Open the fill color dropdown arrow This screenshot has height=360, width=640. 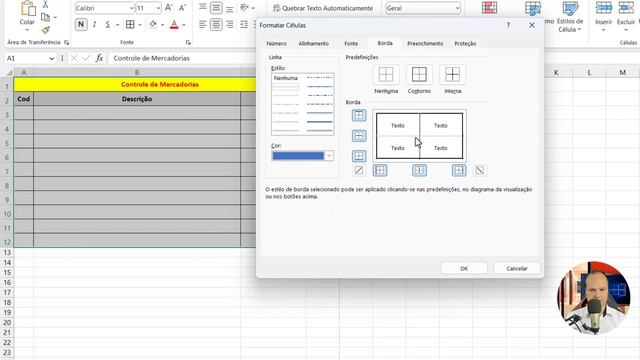point(162,25)
